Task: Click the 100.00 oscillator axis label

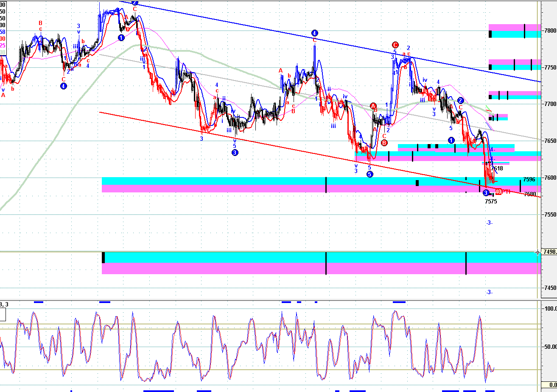Action: 550,309
